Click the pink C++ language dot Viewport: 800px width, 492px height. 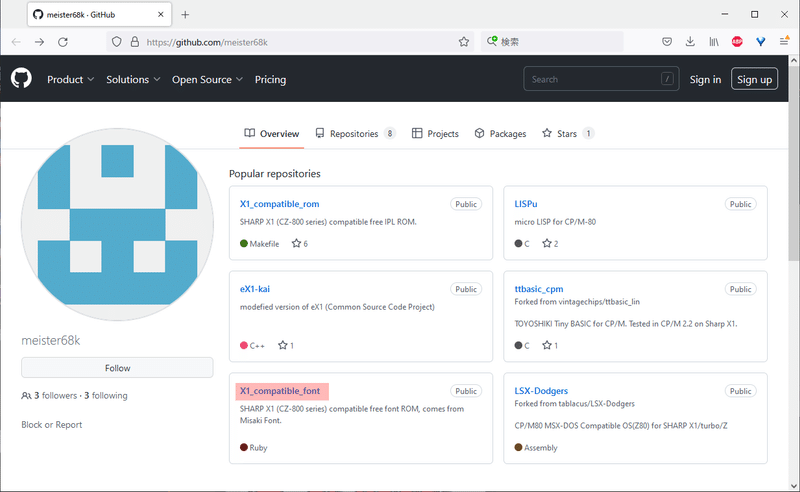(x=244, y=346)
